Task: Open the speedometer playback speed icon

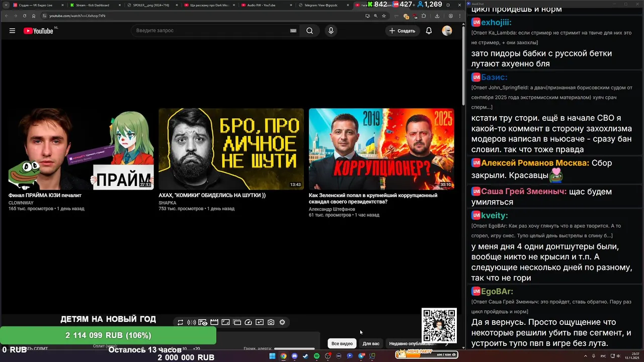Action: (248, 322)
